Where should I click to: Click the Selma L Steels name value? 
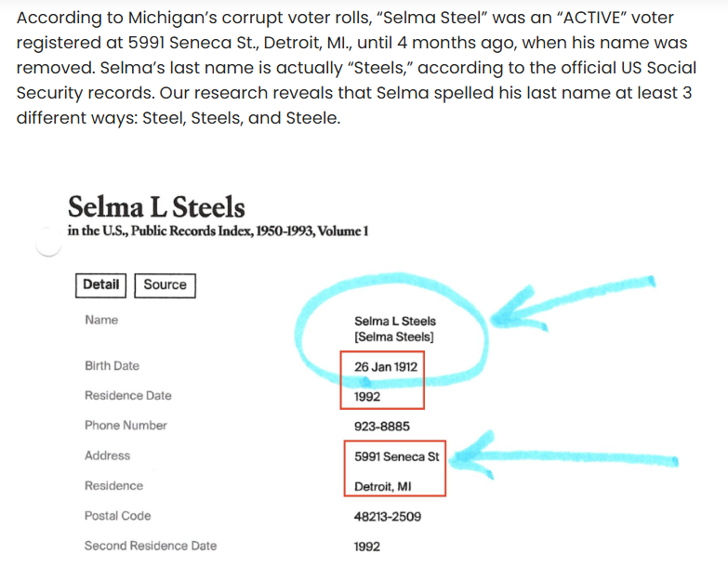pos(394,322)
